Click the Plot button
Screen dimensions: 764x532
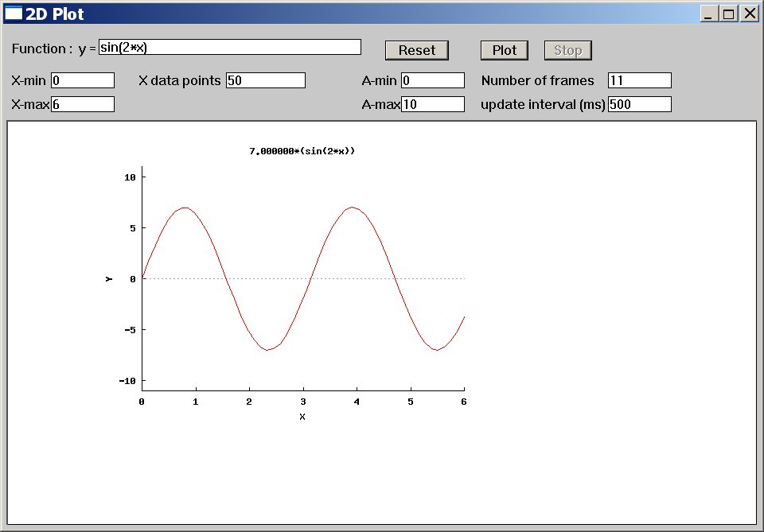click(x=505, y=50)
